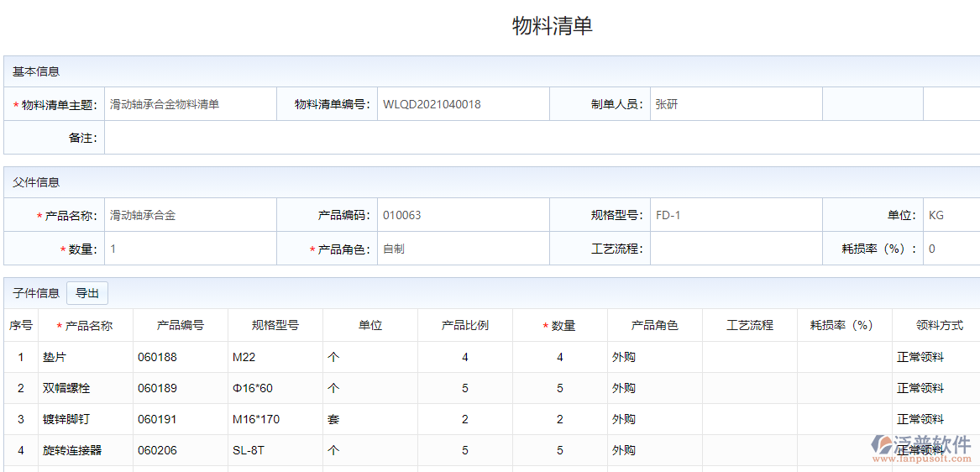
Task: Select the 垫片 row product name
Action: tap(55, 357)
